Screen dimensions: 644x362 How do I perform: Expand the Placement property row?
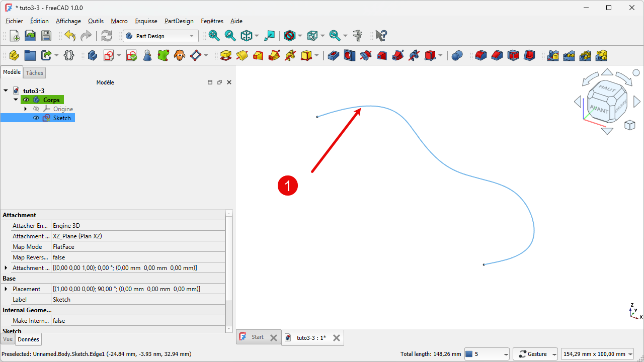click(6, 289)
